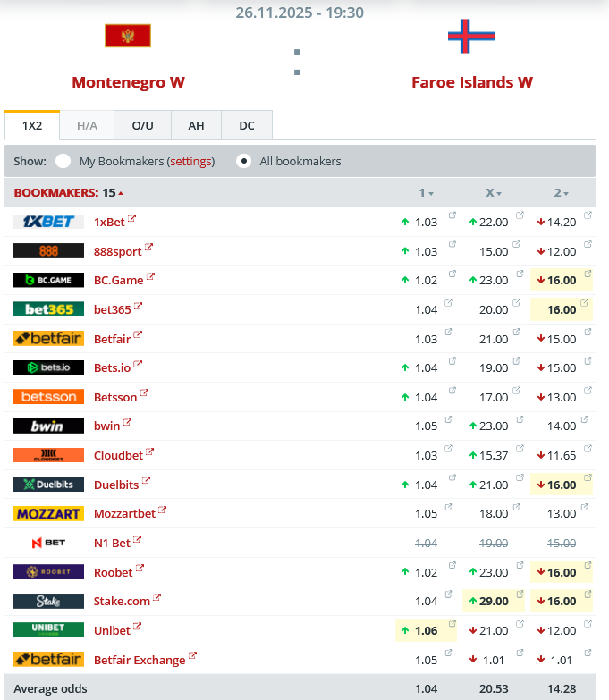This screenshot has width=609, height=700.
Task: Click the Faroe Islands flag icon
Action: click(471, 36)
